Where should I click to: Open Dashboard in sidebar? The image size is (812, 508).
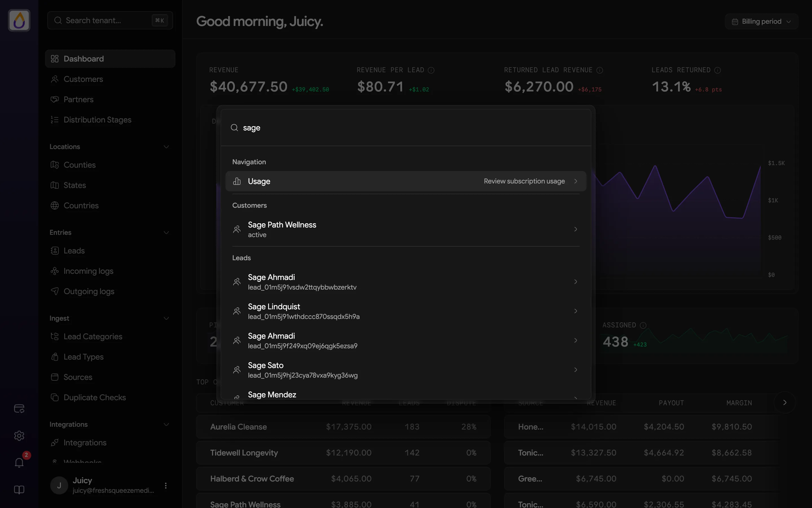[x=110, y=59]
